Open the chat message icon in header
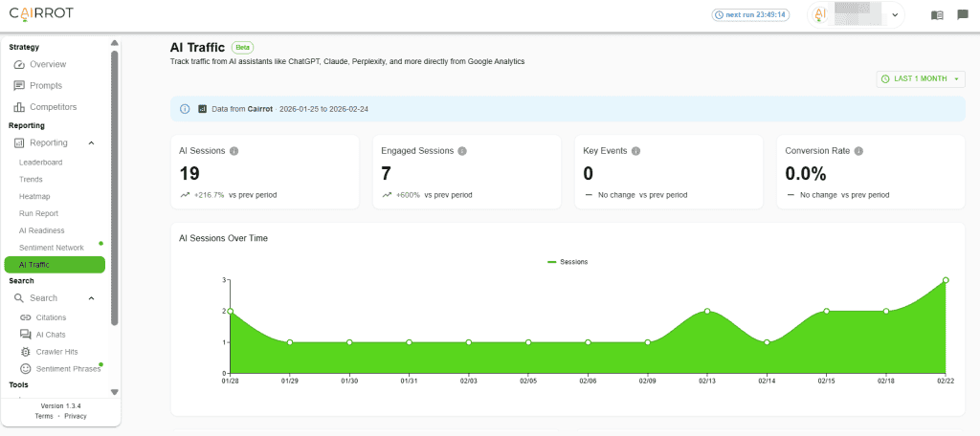 963,15
